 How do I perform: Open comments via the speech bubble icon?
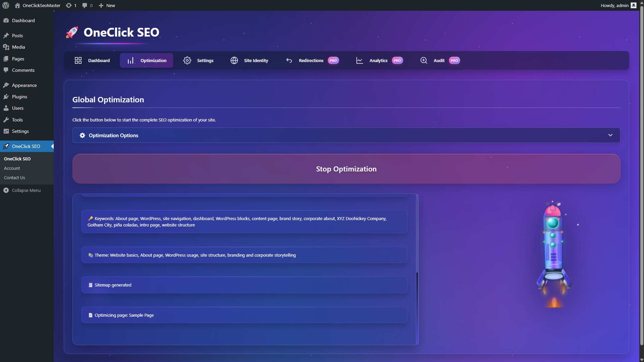pyautogui.click(x=84, y=5)
